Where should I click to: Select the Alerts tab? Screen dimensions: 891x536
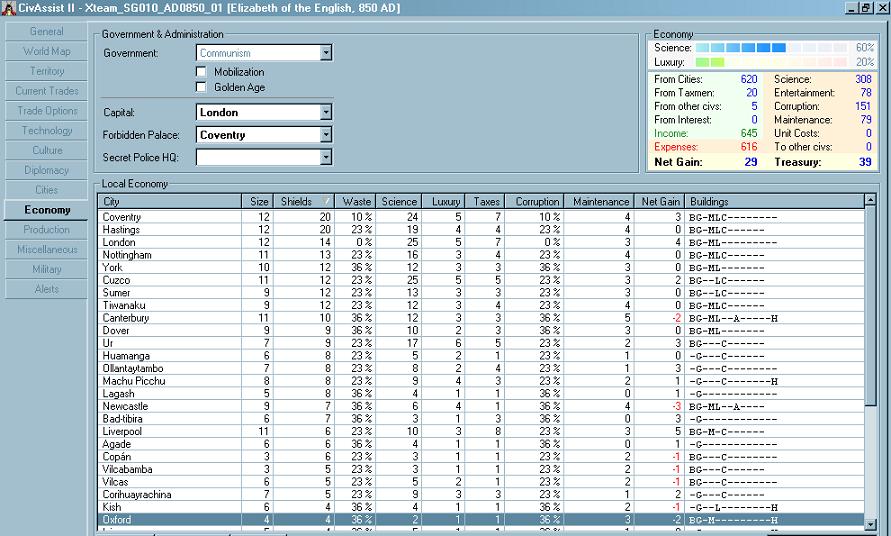[47, 289]
